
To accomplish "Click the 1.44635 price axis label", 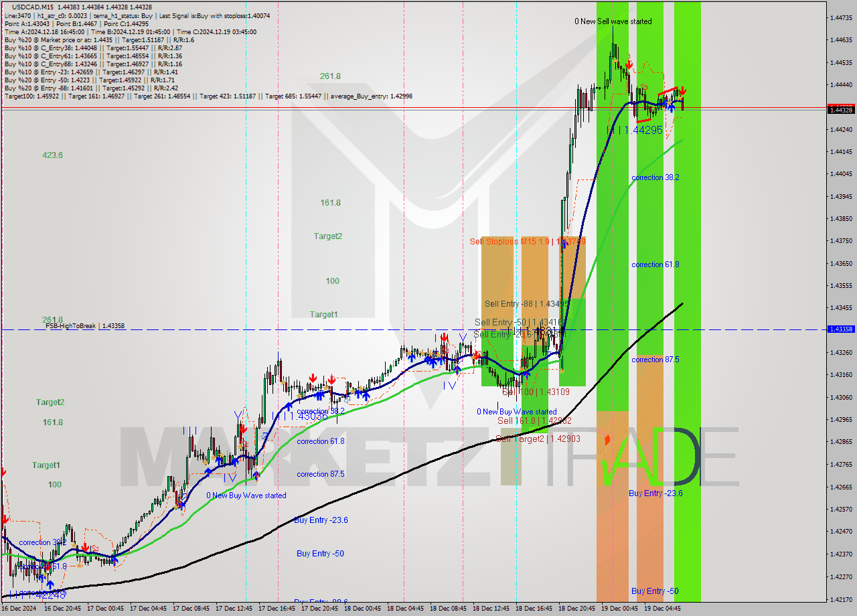I will click(840, 40).
